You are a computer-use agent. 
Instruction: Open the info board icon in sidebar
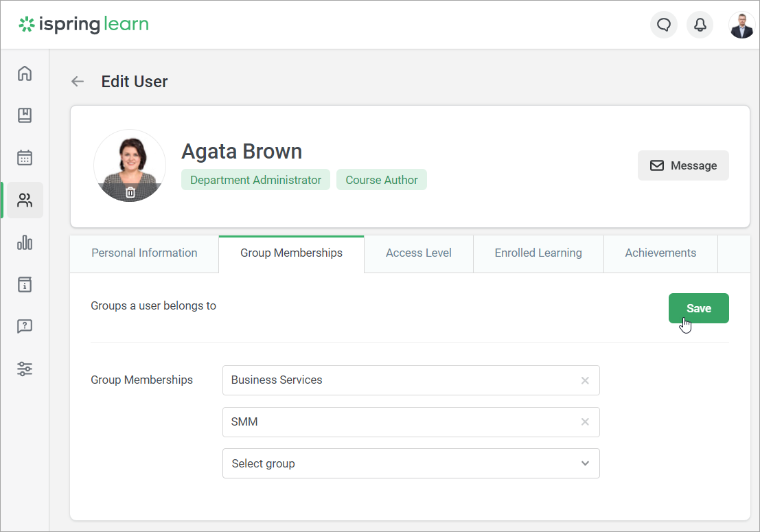pyautogui.click(x=25, y=284)
